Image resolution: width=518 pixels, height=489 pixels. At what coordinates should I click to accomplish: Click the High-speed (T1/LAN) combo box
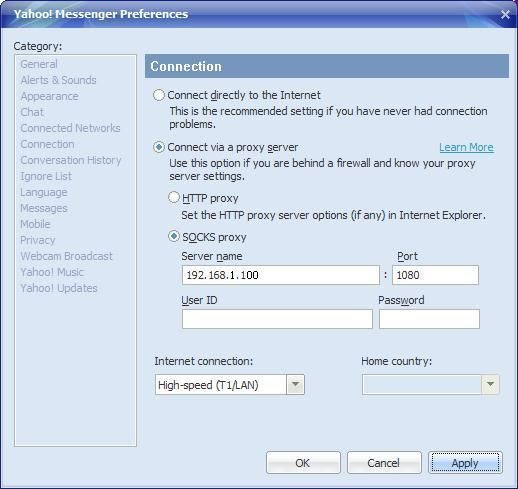pos(230,385)
